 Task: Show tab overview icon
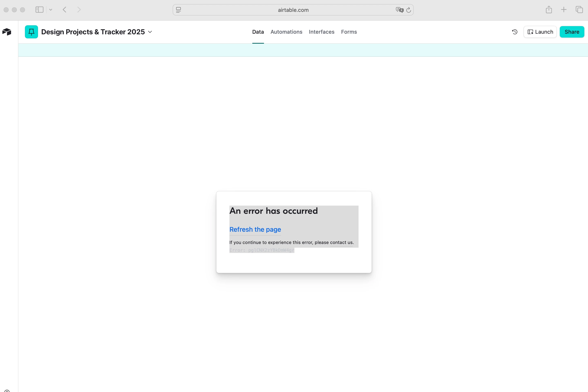[x=579, y=10]
